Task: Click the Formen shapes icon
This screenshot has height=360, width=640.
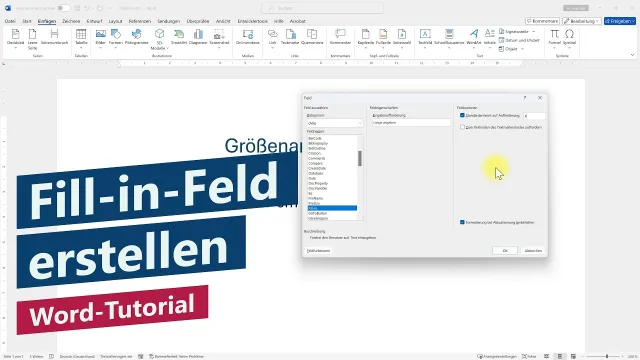Action: coord(116,34)
